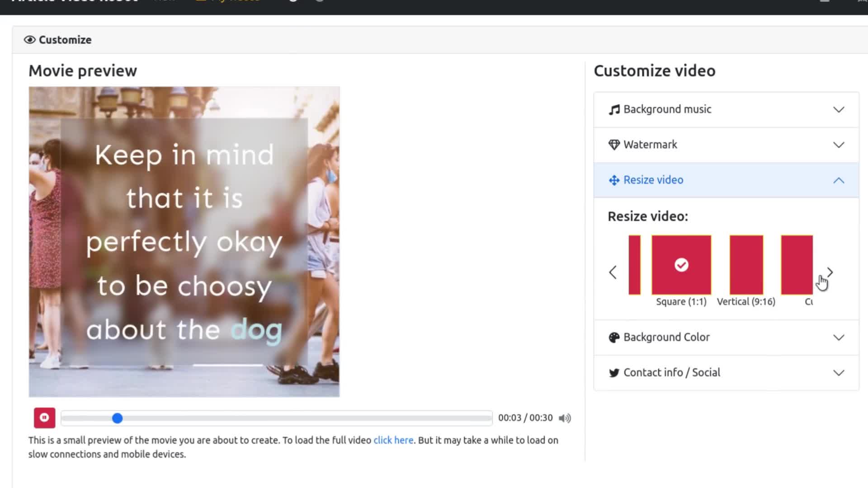The image size is (868, 488).
Task: Expand the Background music section
Action: (838, 109)
